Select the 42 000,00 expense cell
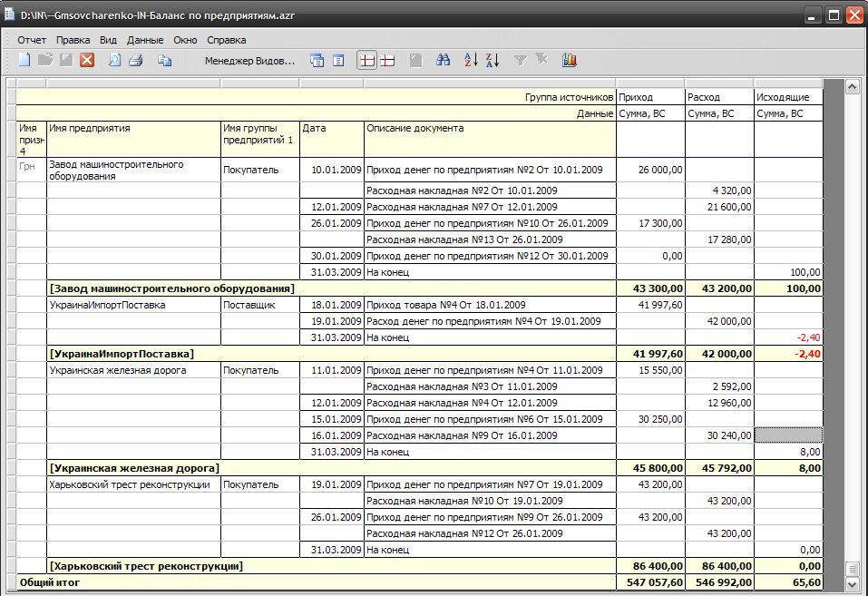This screenshot has width=868, height=596. (719, 321)
